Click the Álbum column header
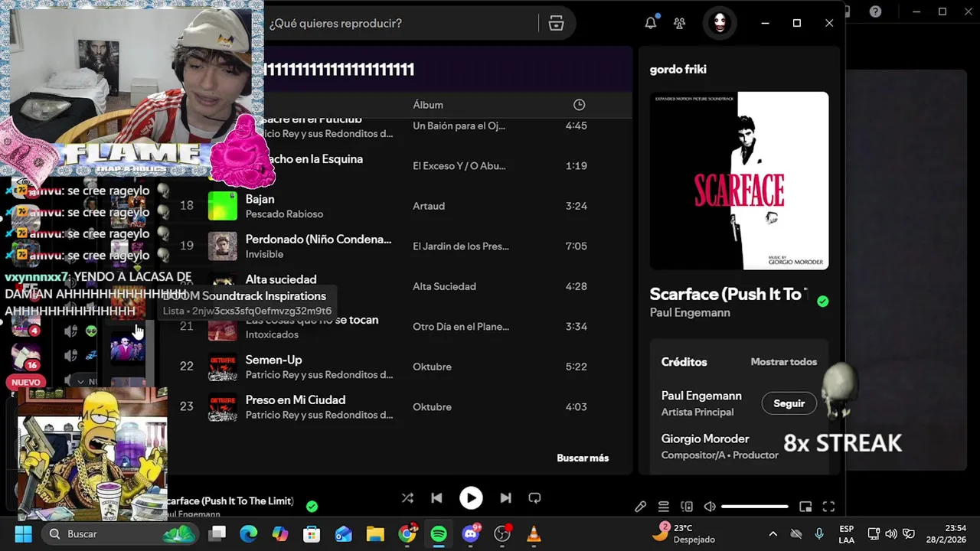 428,105
